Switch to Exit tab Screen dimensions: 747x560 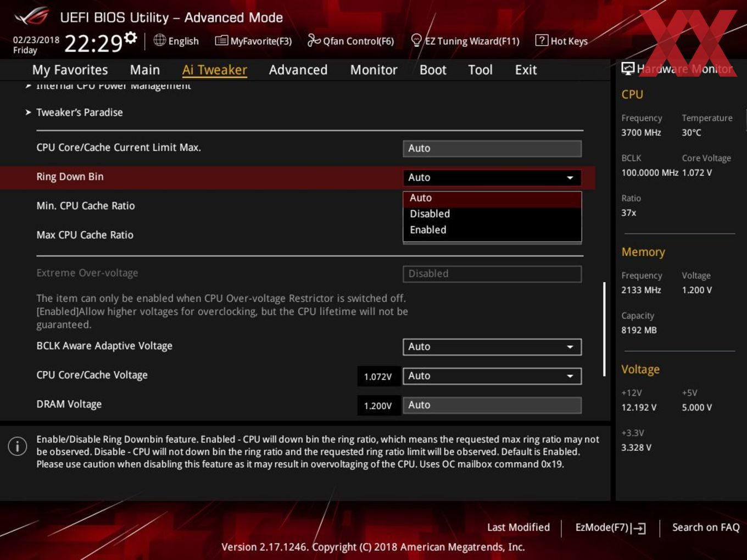point(526,70)
